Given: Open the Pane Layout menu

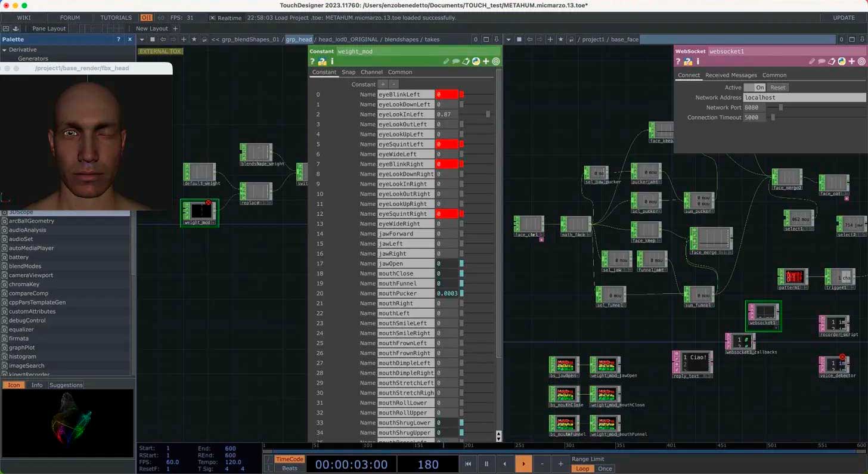Looking at the screenshot, I should point(49,28).
